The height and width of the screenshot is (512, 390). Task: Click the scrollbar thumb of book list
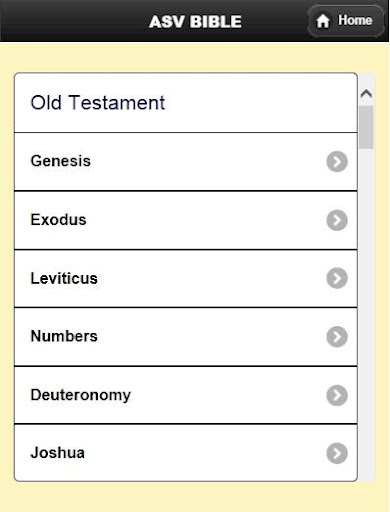click(366, 127)
